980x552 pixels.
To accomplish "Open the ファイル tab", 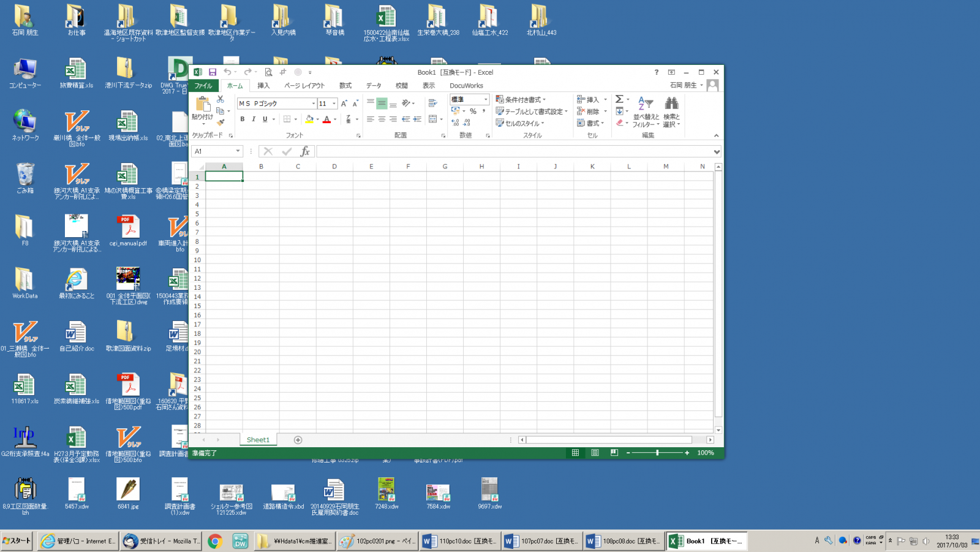I will (x=203, y=86).
